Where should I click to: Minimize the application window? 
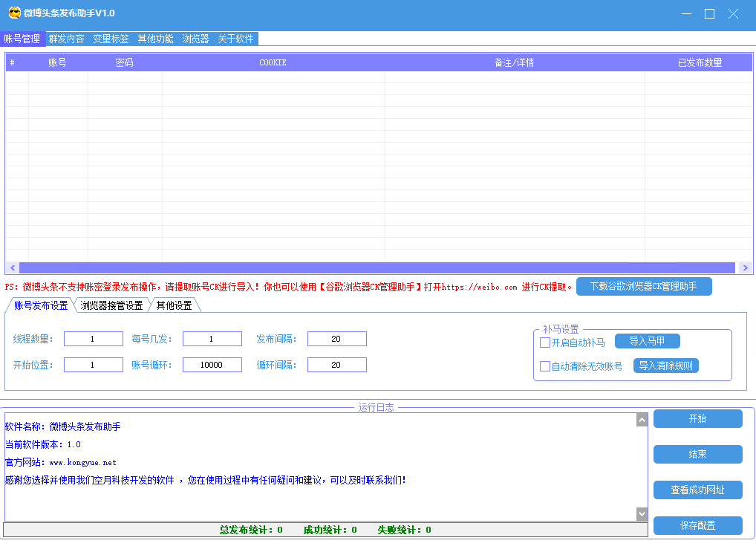click(687, 13)
